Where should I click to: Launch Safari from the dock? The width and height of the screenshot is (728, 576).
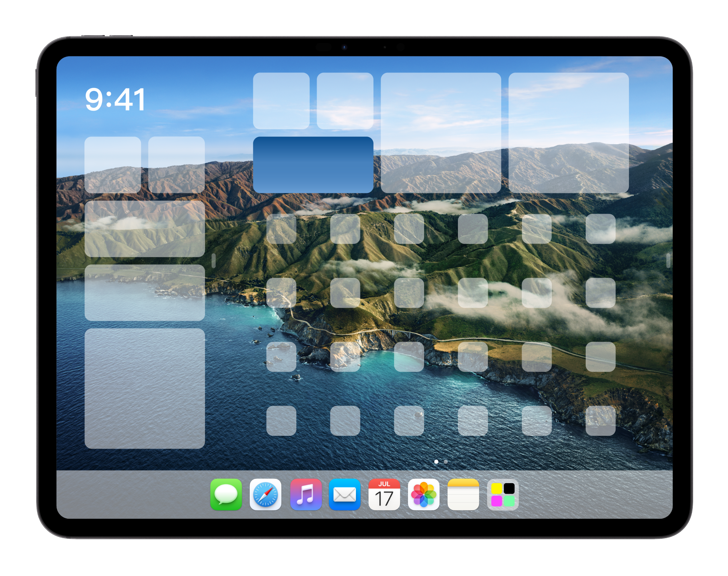pos(265,494)
